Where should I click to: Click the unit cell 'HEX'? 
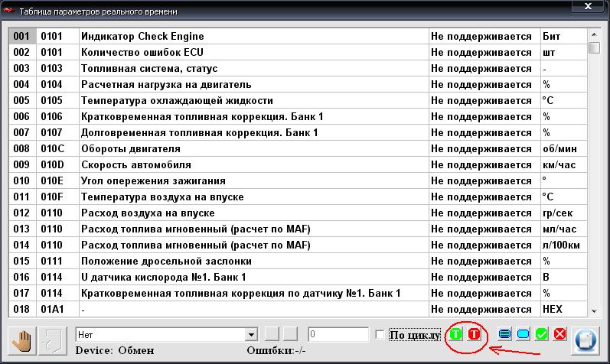pos(564,309)
